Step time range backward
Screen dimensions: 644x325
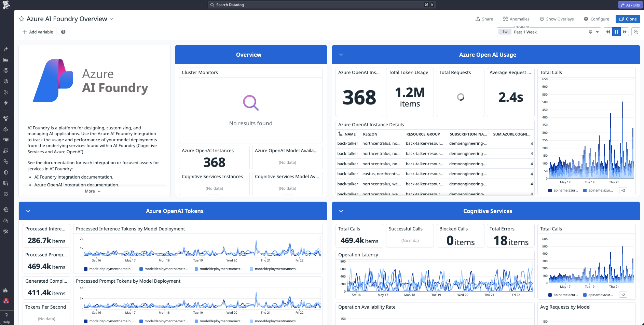tap(608, 32)
